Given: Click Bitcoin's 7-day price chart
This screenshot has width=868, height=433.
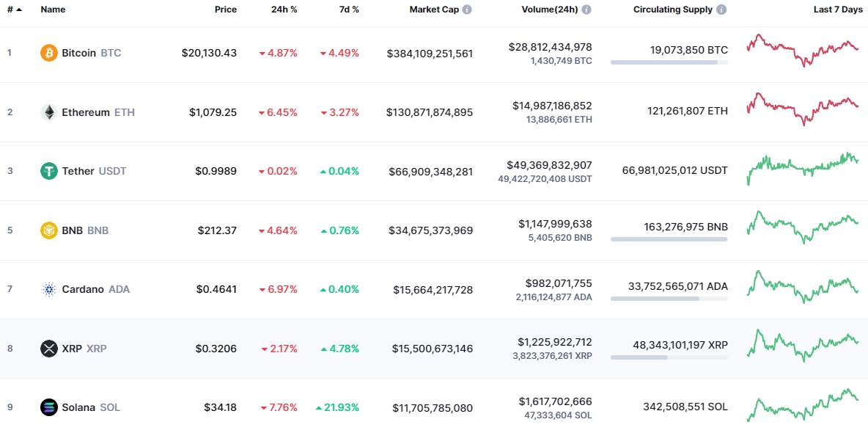Looking at the screenshot, I should point(803,50).
